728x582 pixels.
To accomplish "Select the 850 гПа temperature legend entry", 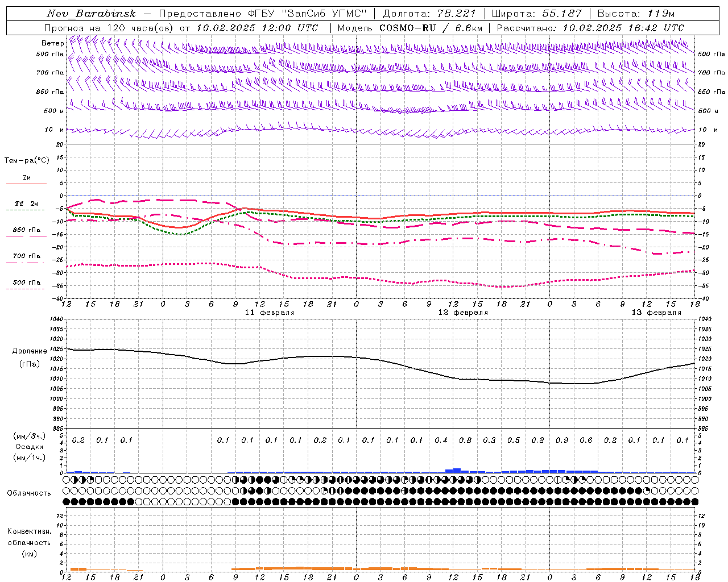I will click(x=27, y=232).
